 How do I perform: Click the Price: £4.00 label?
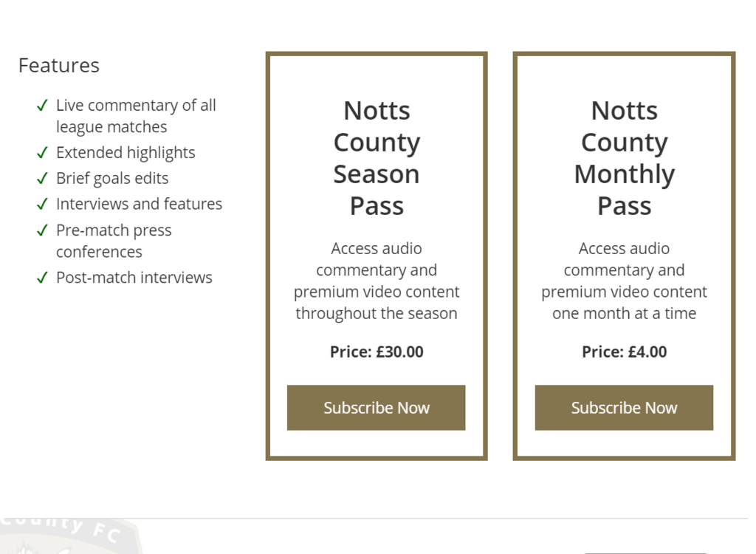624,352
